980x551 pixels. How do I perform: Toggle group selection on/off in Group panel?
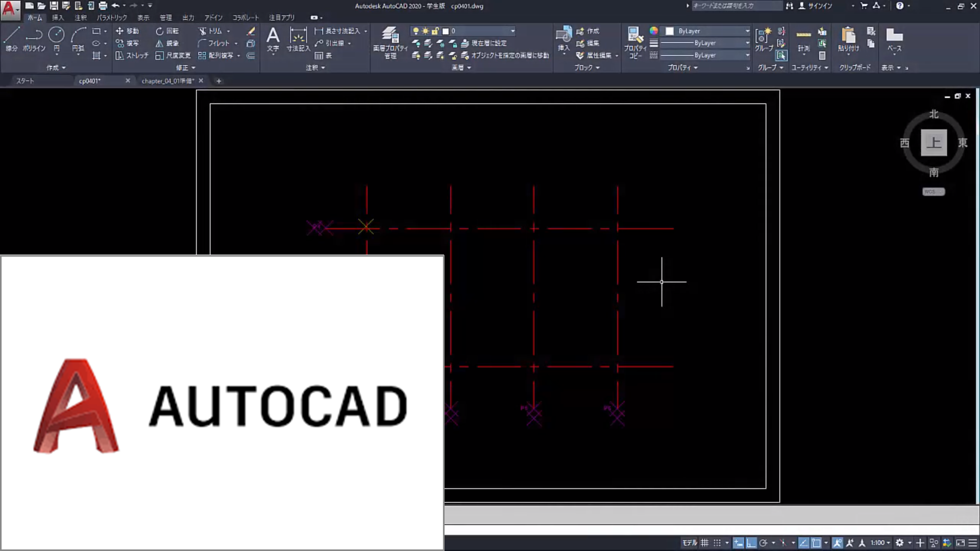pyautogui.click(x=781, y=56)
